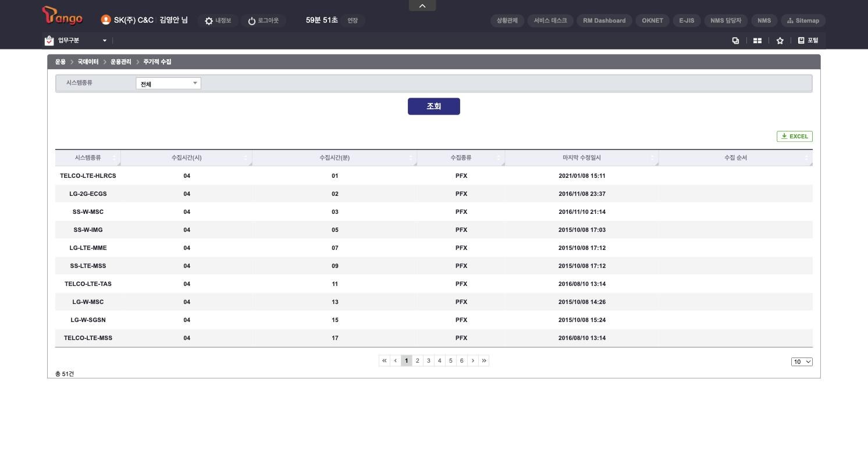The height and width of the screenshot is (472, 868).
Task: Open the Sitemap
Action: click(803, 20)
